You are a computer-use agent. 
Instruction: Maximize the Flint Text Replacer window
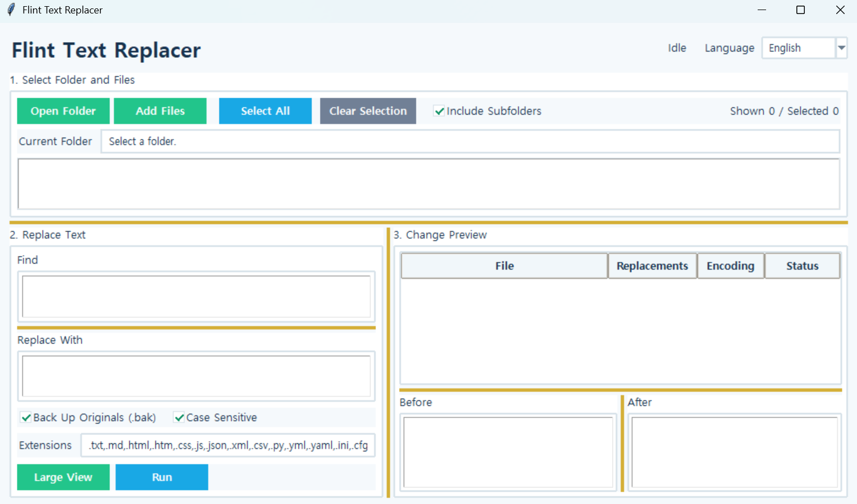[x=801, y=10]
